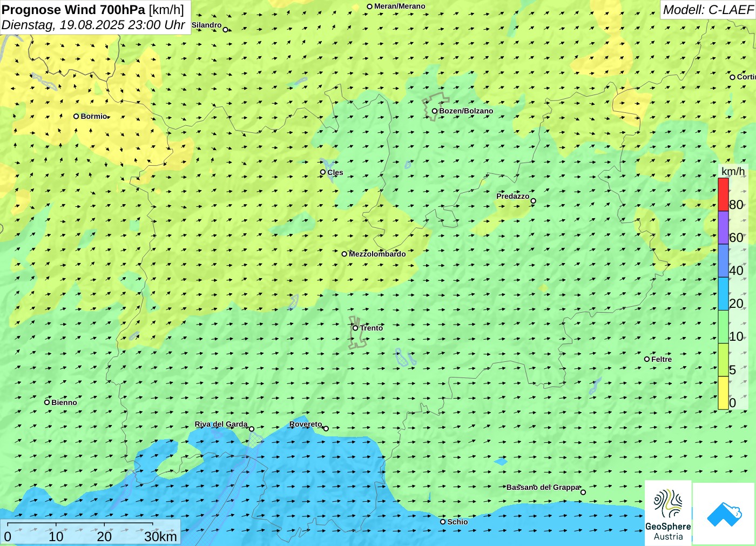Image resolution: width=756 pixels, height=546 pixels.
Task: Select the Trento city marker
Action: (355, 328)
